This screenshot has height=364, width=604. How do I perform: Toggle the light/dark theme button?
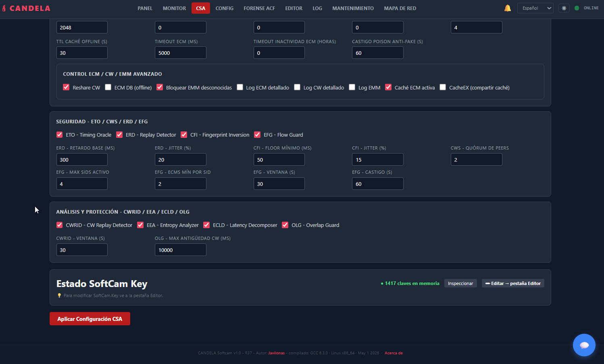point(564,8)
